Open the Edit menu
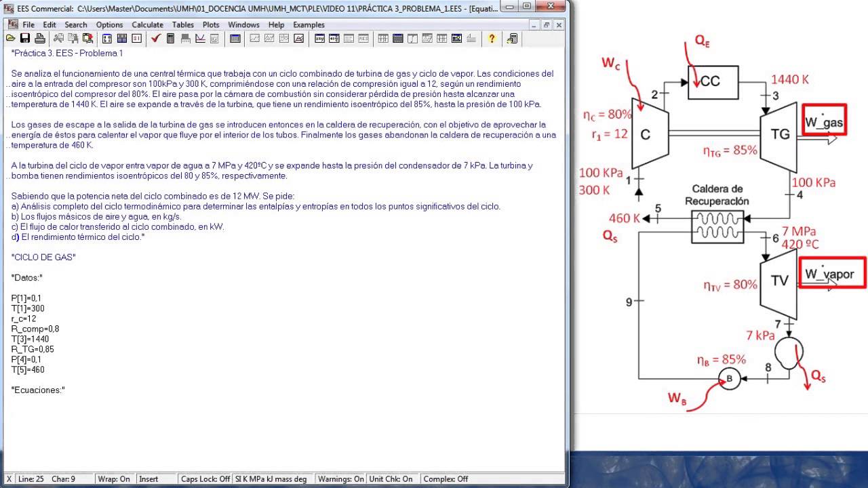Viewport: 868px width, 488px height. [x=50, y=24]
